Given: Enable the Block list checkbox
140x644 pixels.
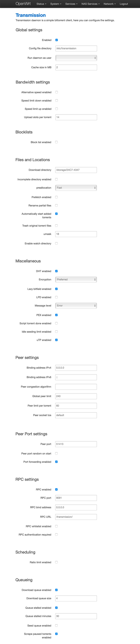Looking at the screenshot, I should coord(56,142).
